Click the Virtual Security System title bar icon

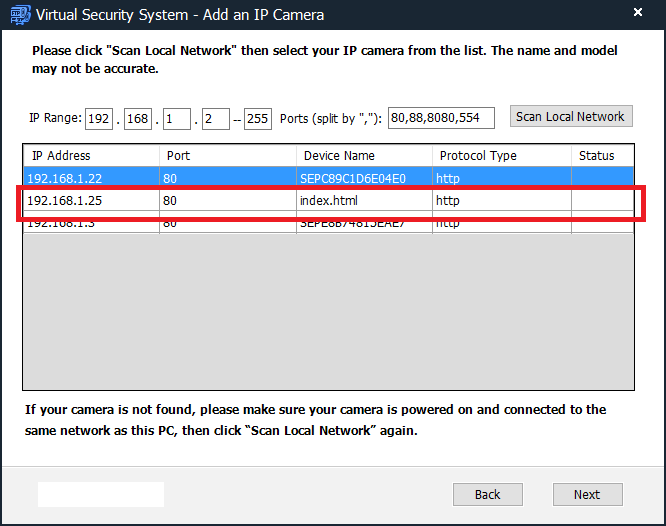18,15
